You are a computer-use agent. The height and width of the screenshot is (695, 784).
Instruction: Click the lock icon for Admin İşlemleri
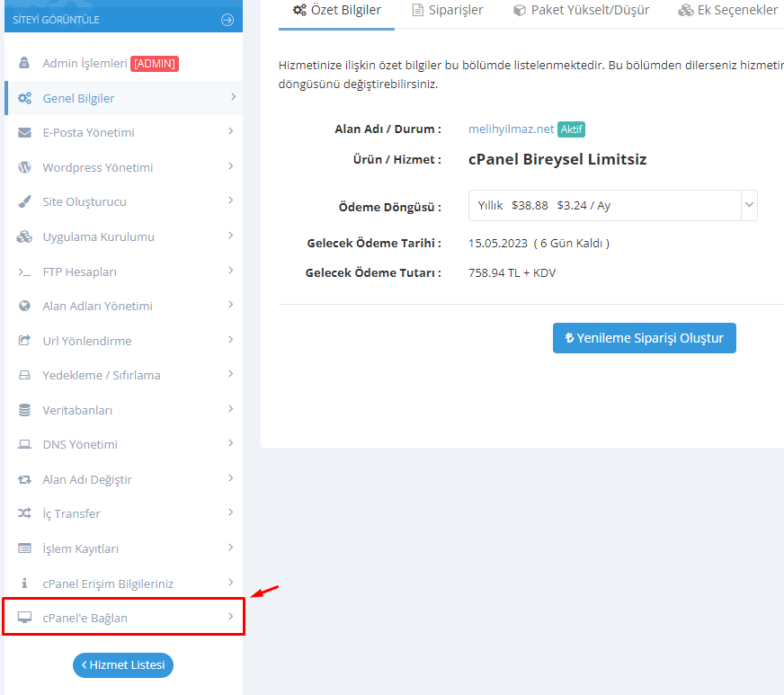(x=25, y=64)
